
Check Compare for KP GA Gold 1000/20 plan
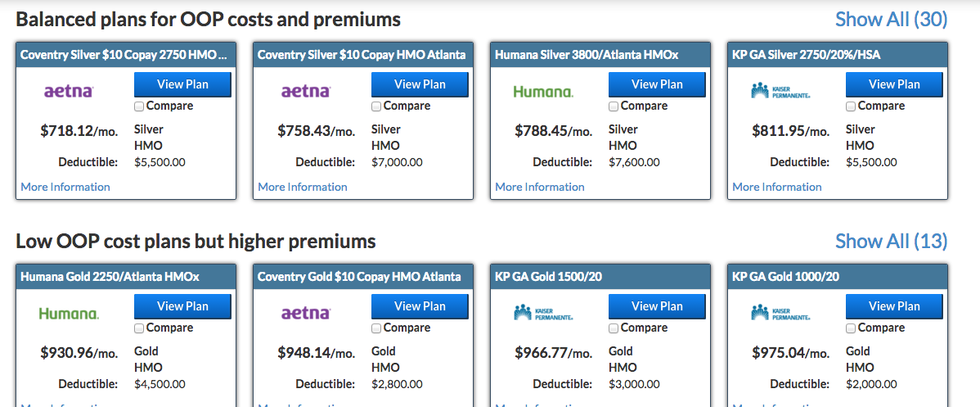click(851, 328)
